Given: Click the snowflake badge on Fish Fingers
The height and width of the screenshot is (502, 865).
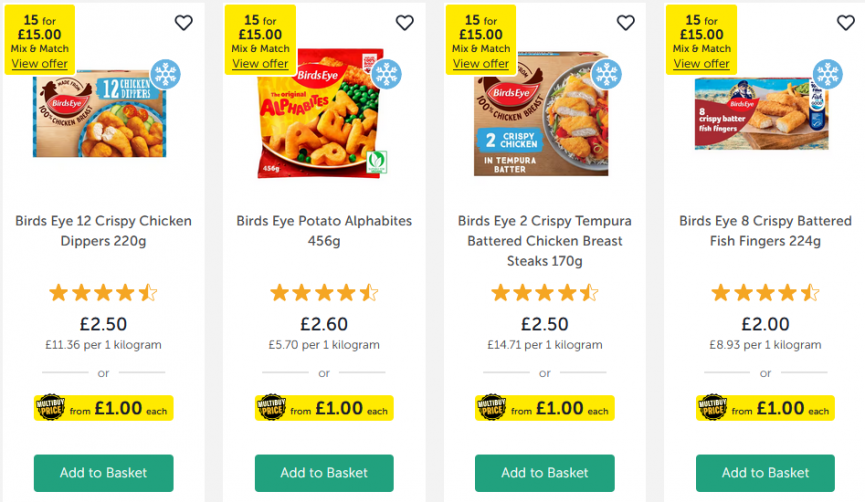Looking at the screenshot, I should pyautogui.click(x=827, y=74).
